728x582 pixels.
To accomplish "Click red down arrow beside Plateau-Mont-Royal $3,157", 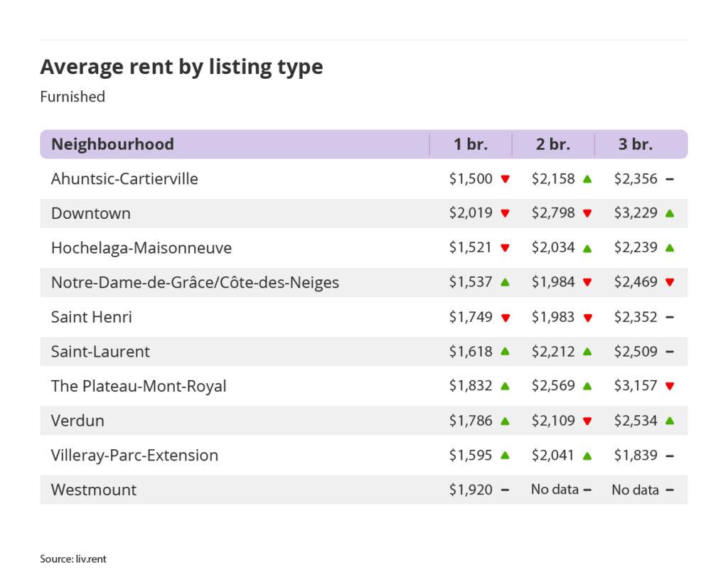I will [x=670, y=387].
